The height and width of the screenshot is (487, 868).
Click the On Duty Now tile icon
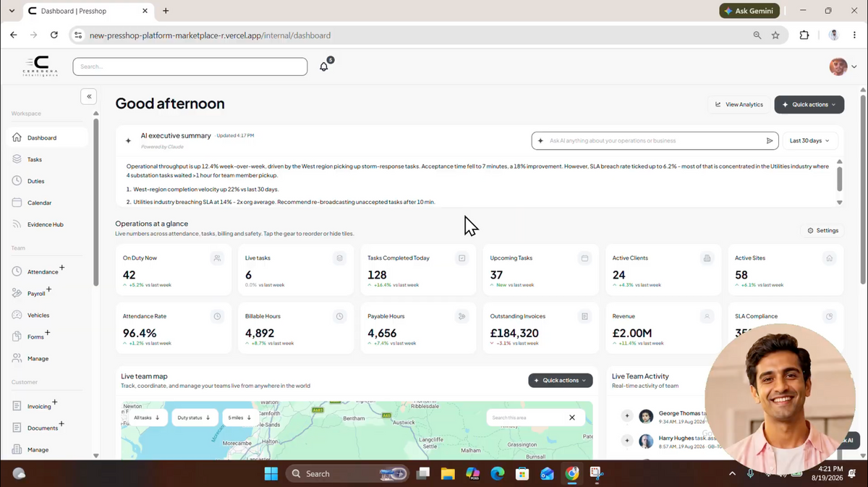tap(217, 258)
